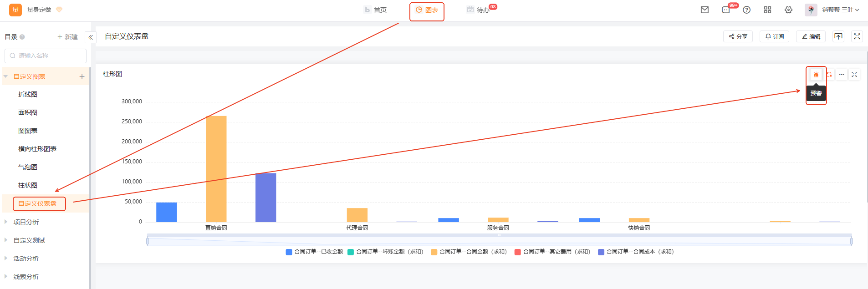Toggle 合同订单--合同金额 legend series
This screenshot has height=289, width=868.
pos(469,252)
